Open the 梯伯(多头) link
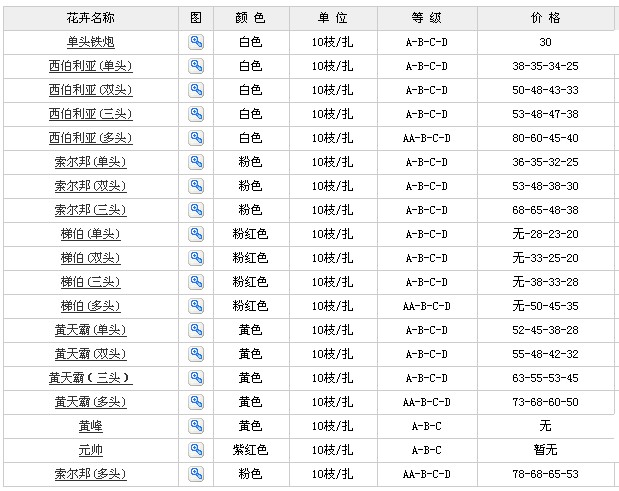The image size is (619, 491). pyautogui.click(x=90, y=305)
